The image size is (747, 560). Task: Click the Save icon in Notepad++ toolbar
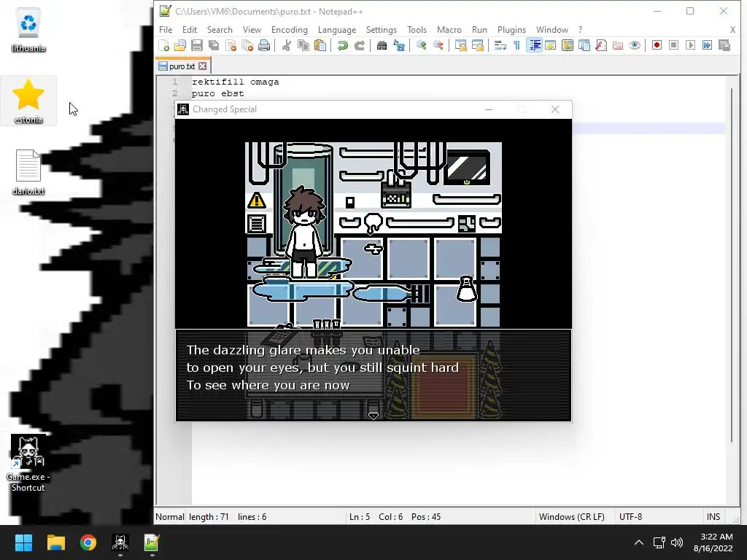click(197, 45)
